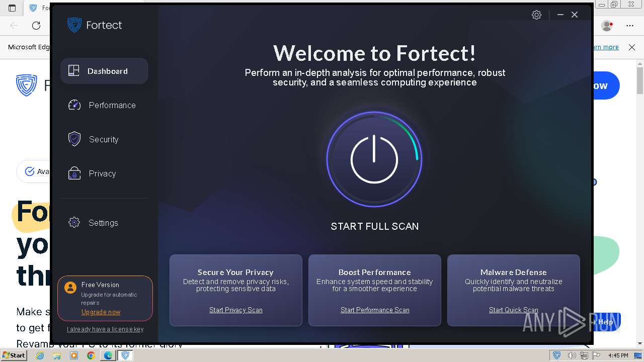This screenshot has height=362, width=644.
Task: Dismiss the Microsoft Edge notification bar
Action: (632, 47)
